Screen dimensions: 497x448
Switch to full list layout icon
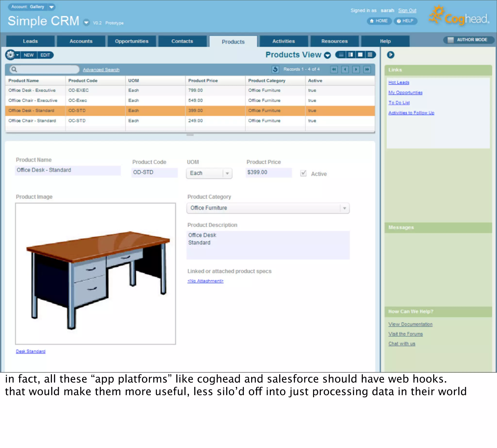(370, 55)
